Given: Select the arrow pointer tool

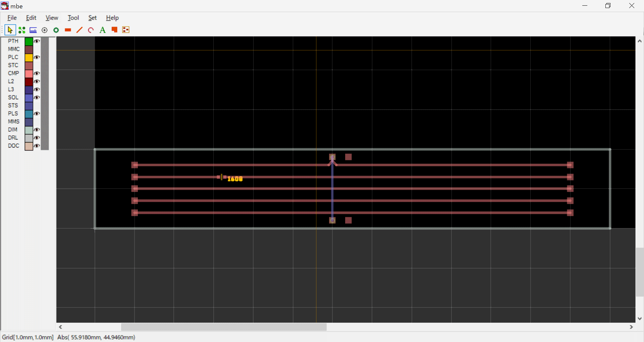Looking at the screenshot, I should pos(10,30).
